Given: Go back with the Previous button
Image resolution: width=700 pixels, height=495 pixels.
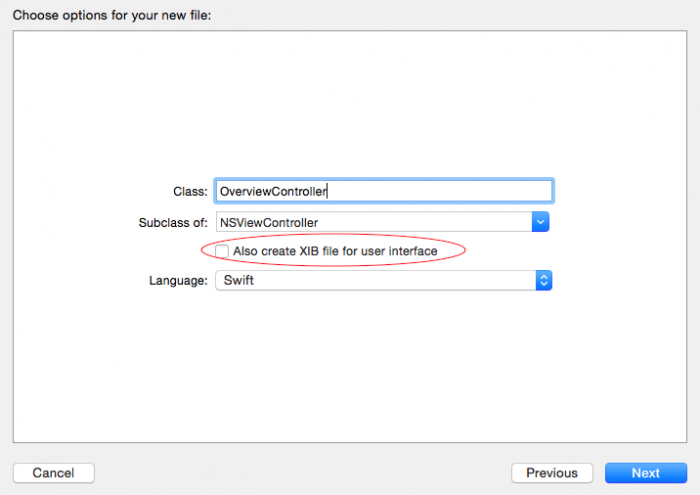Looking at the screenshot, I should [x=552, y=473].
